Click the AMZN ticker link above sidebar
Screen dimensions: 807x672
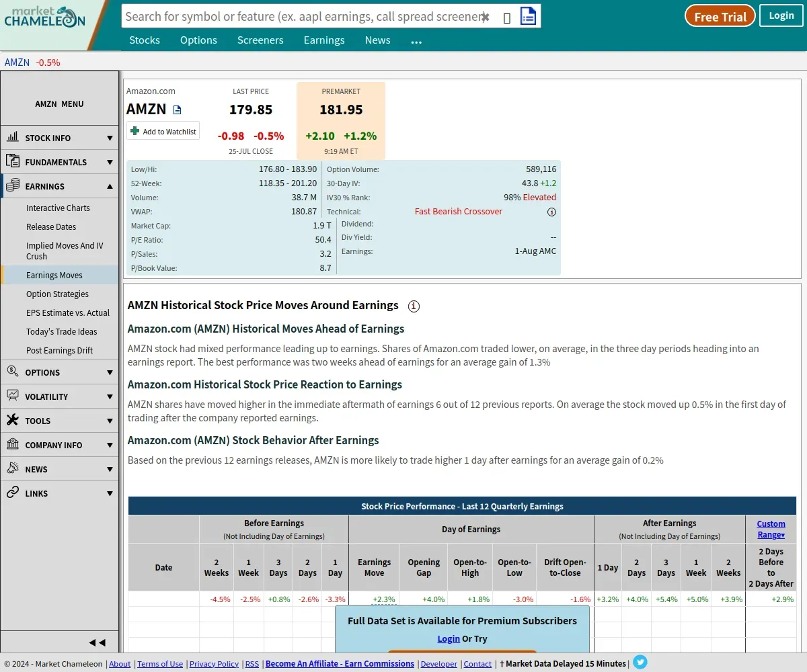click(x=17, y=62)
